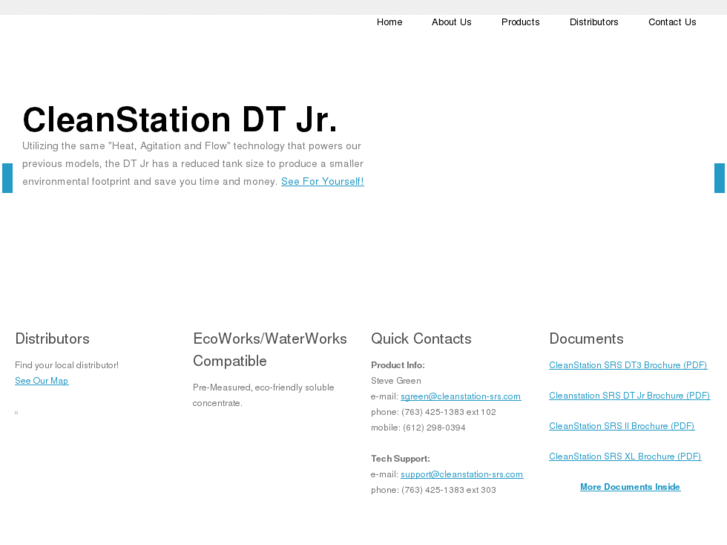Screen dimensions: 727x545
Task: Email sgreen@cleanstation-srs.com
Action: click(460, 397)
